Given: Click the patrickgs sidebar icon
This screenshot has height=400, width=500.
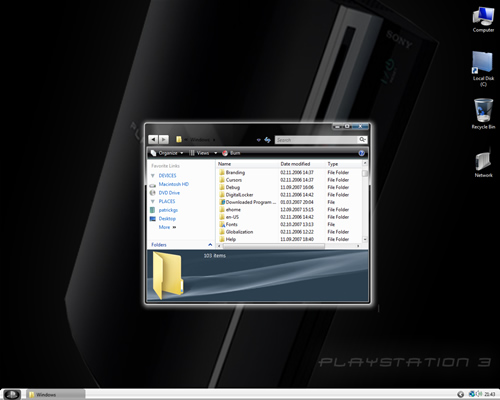Looking at the screenshot, I should [152, 210].
